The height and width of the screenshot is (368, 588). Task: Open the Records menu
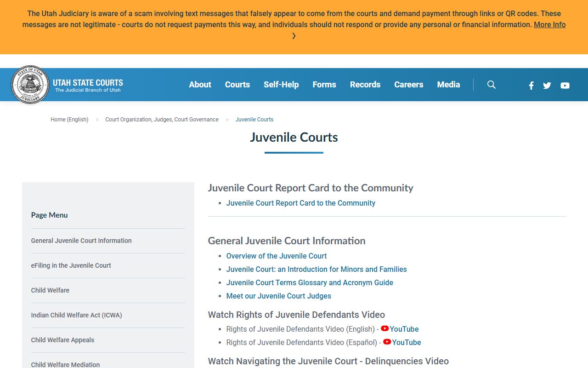(365, 85)
